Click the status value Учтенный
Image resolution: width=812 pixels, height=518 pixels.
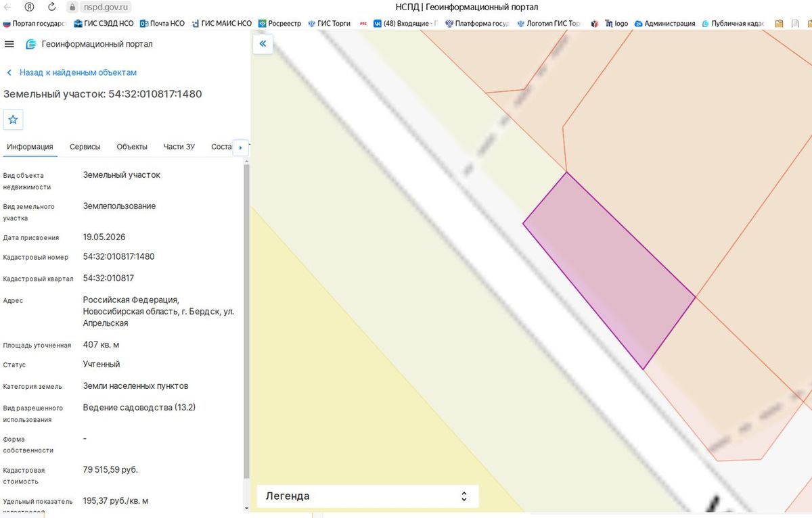click(x=101, y=364)
